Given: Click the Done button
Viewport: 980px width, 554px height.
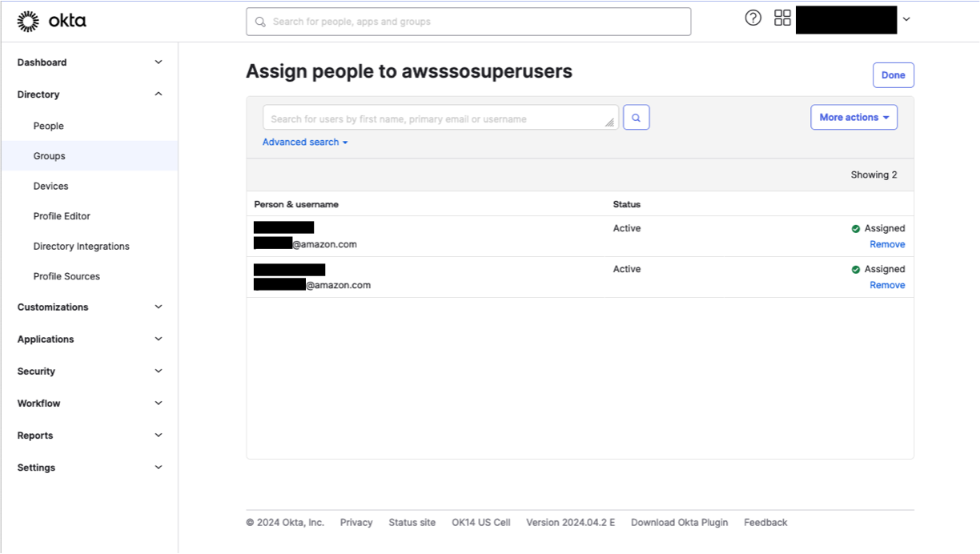Looking at the screenshot, I should click(x=893, y=74).
